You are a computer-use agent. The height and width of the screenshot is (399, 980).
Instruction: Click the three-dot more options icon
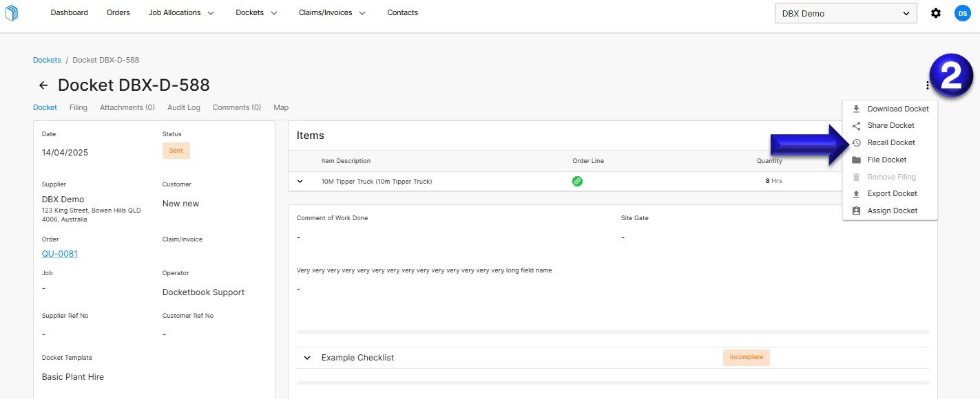pos(927,85)
